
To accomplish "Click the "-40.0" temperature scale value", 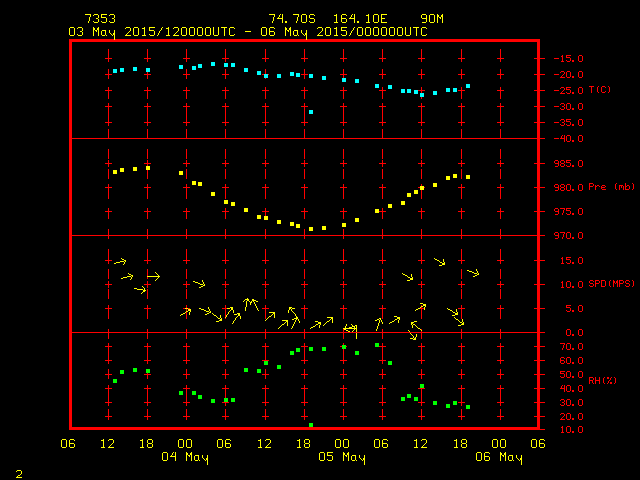I will 569,139.
